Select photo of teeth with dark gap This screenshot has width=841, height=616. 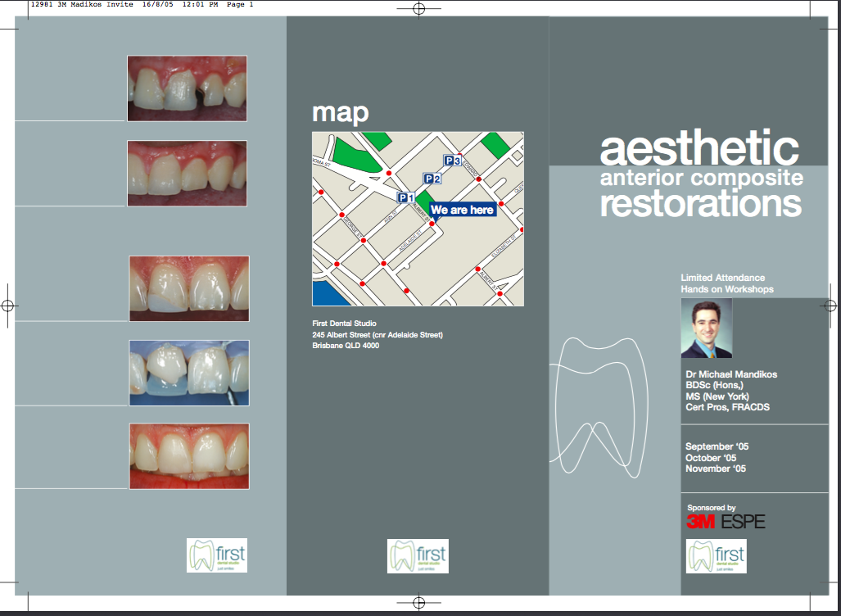click(187, 88)
